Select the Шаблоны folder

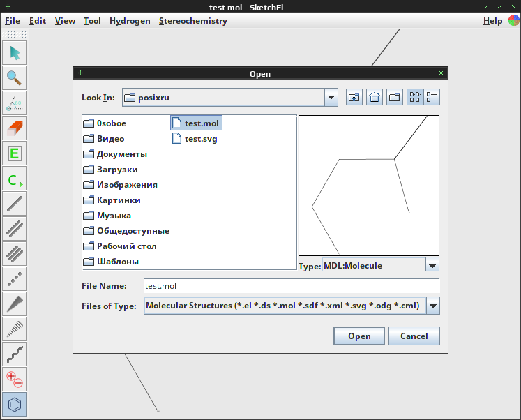tap(112, 261)
